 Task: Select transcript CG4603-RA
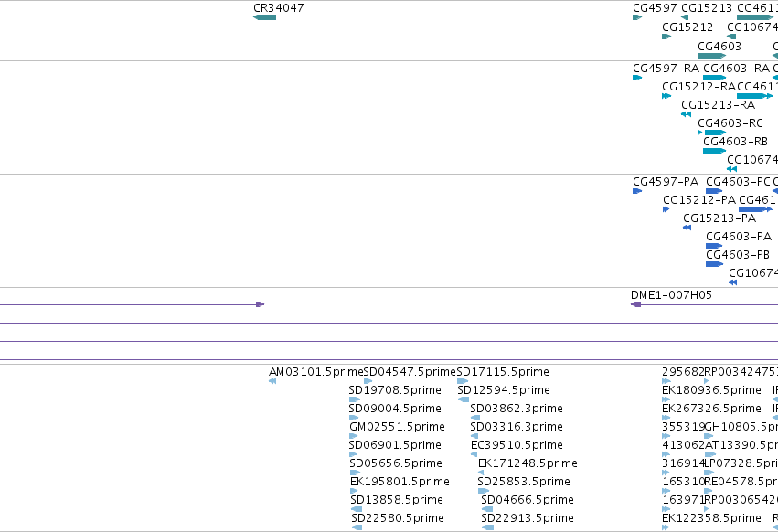(x=715, y=78)
